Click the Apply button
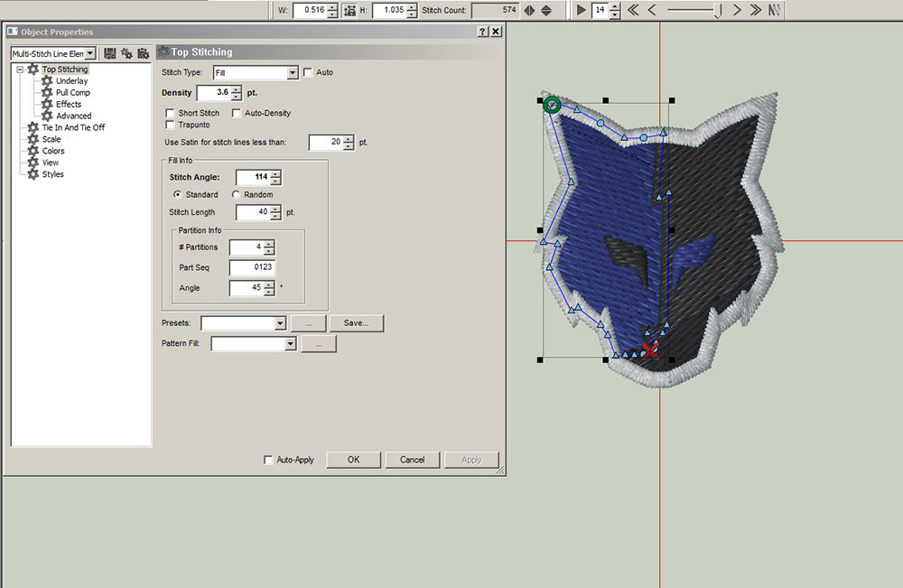The width and height of the screenshot is (903, 588). 471,460
